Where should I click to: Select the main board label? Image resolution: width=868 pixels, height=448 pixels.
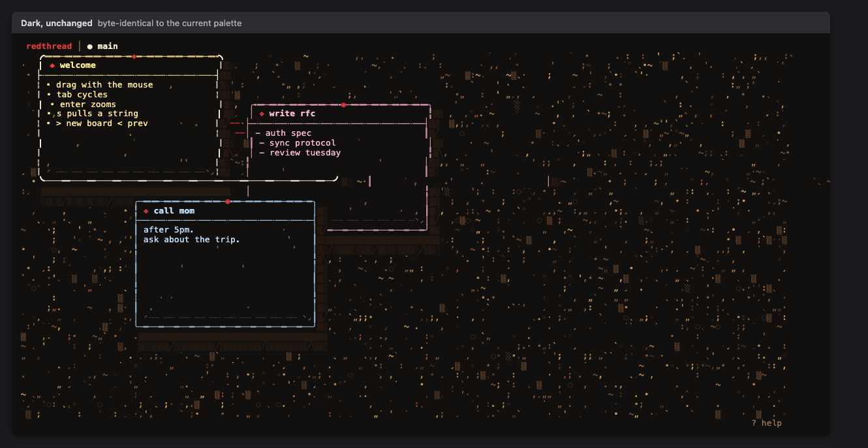point(108,46)
